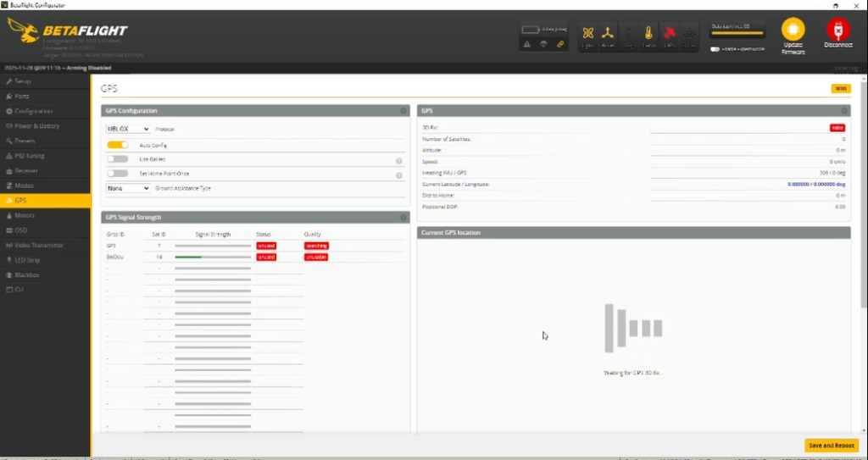Open the Power & Battery tab
This screenshot has width=868, height=460.
coord(46,126)
